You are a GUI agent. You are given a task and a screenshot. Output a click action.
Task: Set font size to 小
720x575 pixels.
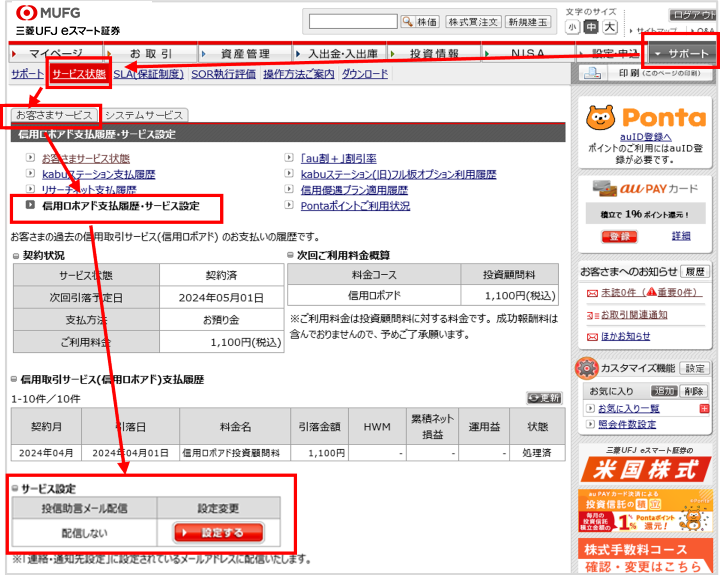[572, 27]
